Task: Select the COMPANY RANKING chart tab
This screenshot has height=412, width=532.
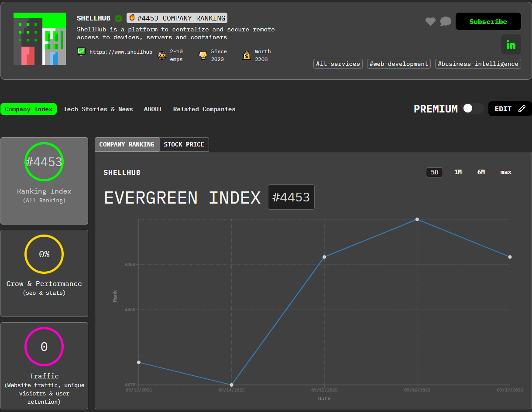Action: point(127,144)
